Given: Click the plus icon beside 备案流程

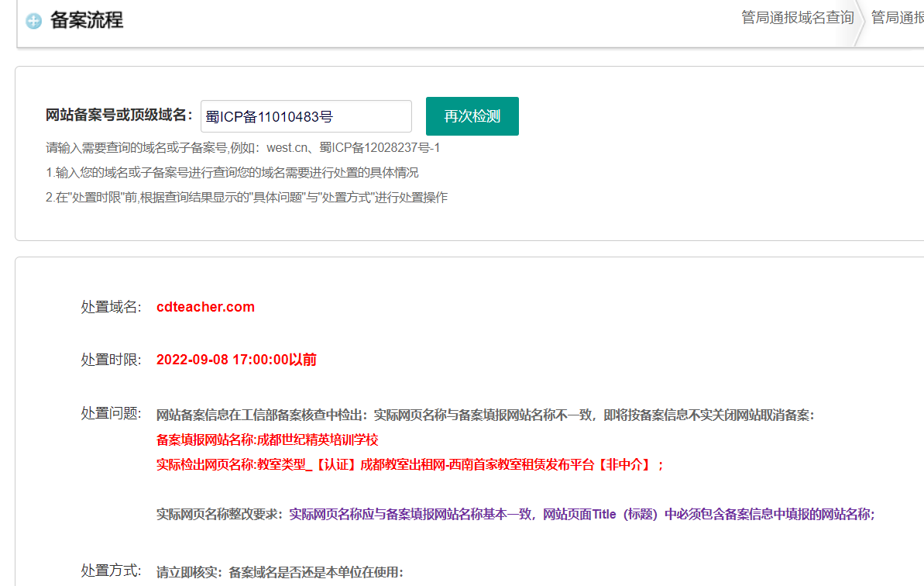Looking at the screenshot, I should 33,21.
